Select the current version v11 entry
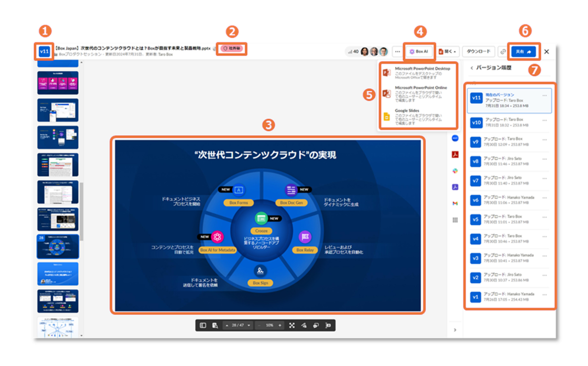This screenshot has height=366, width=588. click(x=510, y=100)
